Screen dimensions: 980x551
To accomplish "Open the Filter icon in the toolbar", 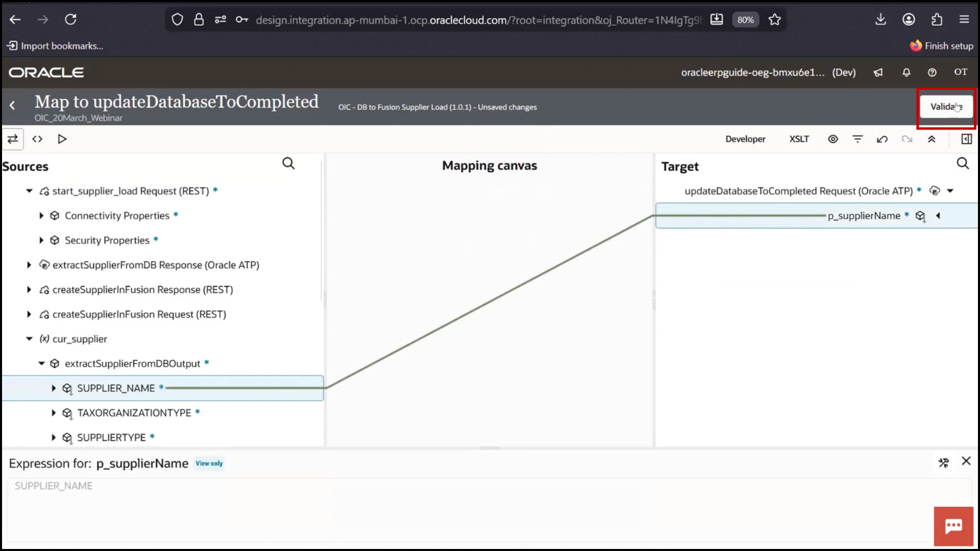I will pyautogui.click(x=857, y=139).
